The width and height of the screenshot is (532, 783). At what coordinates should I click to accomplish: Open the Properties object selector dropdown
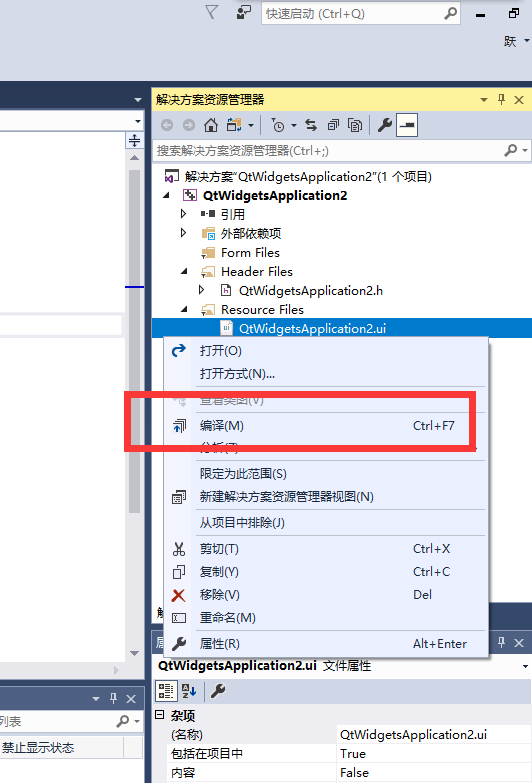pyautogui.click(x=525, y=666)
